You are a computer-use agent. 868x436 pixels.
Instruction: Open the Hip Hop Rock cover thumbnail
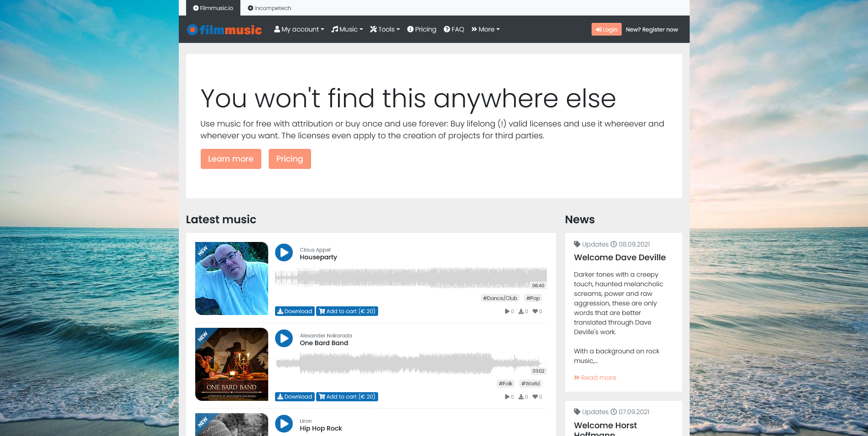point(232,425)
